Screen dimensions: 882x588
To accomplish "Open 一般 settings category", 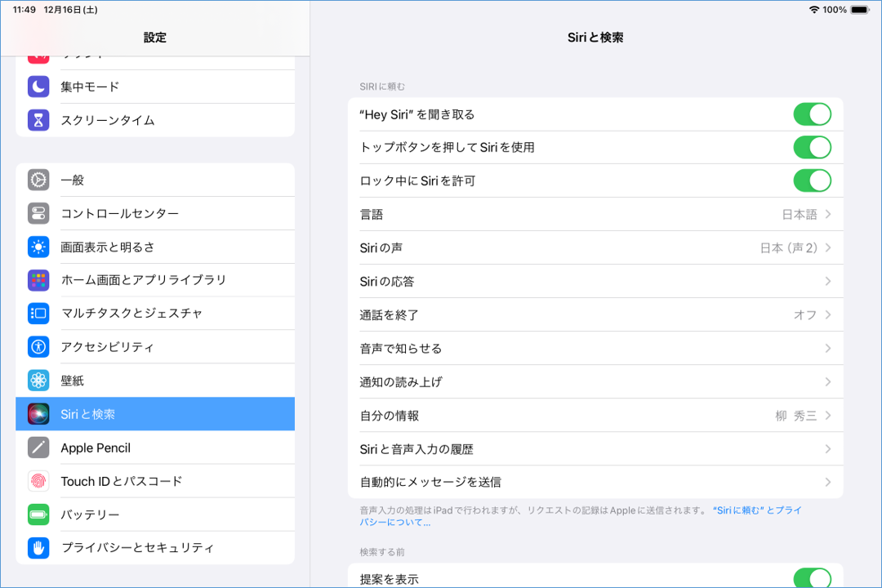I will pyautogui.click(x=155, y=180).
